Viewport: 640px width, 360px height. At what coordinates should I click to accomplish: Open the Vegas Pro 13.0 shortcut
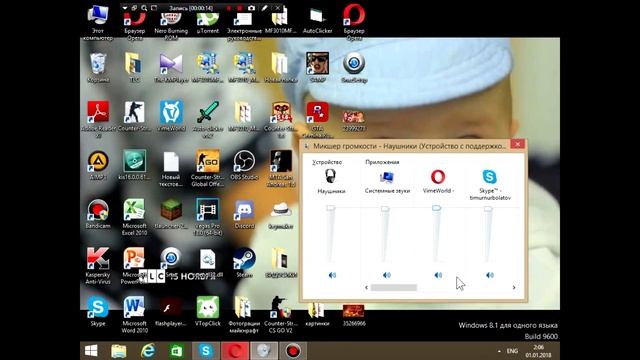pyautogui.click(x=208, y=217)
